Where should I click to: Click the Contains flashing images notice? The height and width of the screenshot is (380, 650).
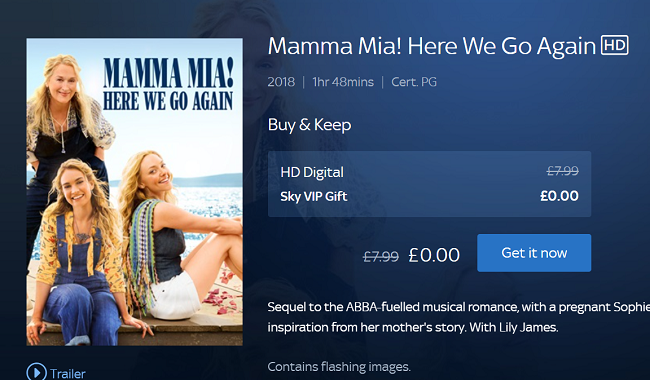pos(339,366)
